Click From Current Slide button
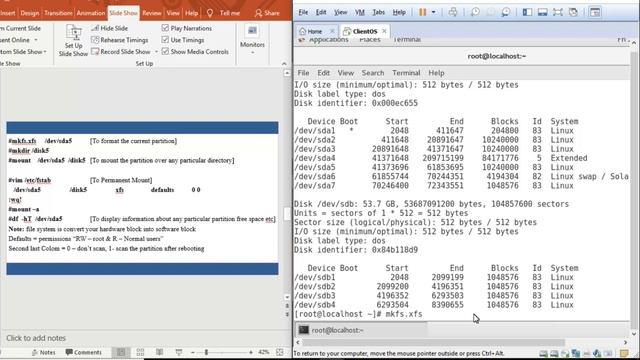The height and width of the screenshot is (360, 640). pos(20,28)
